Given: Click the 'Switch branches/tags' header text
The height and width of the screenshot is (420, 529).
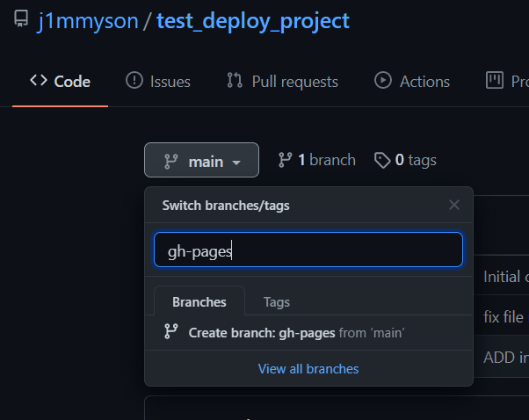Looking at the screenshot, I should [226, 205].
